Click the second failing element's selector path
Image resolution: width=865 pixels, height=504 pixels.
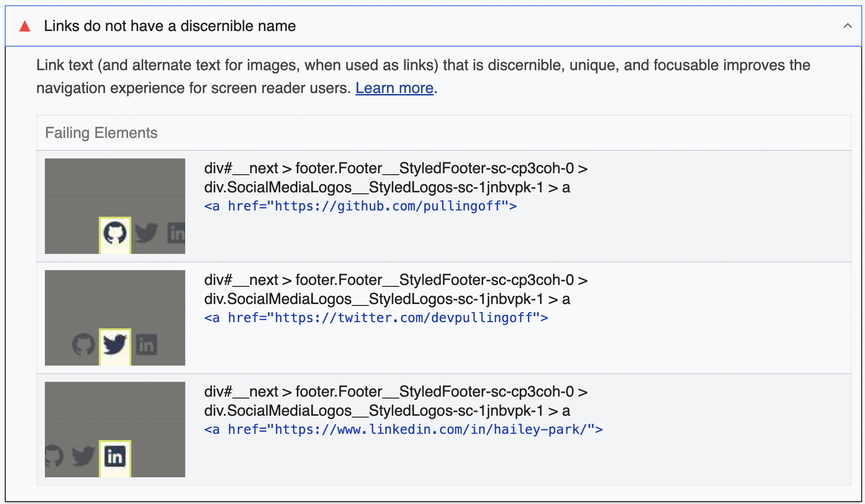[396, 289]
